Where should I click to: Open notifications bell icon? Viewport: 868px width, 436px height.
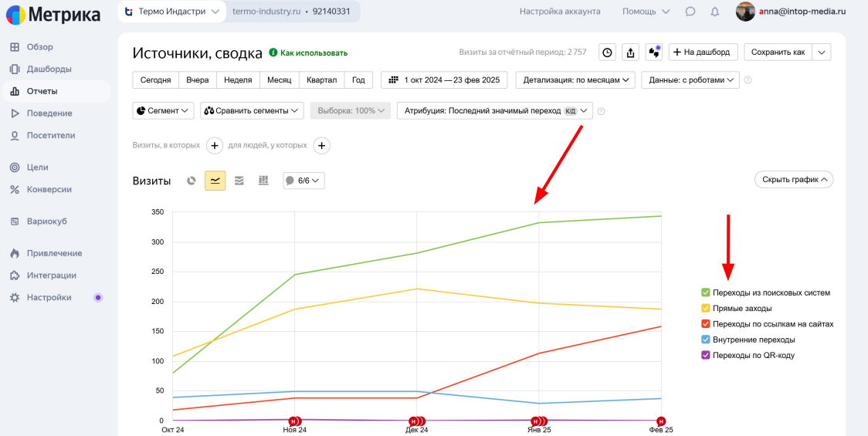point(714,12)
